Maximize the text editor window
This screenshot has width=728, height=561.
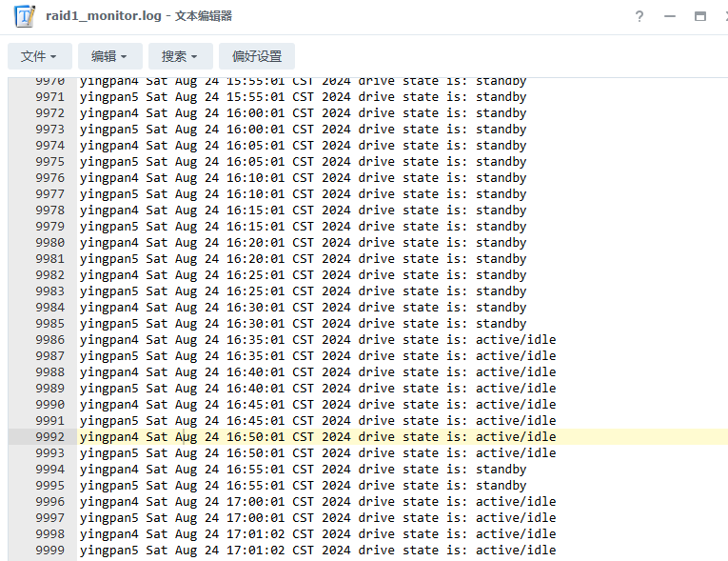click(700, 16)
